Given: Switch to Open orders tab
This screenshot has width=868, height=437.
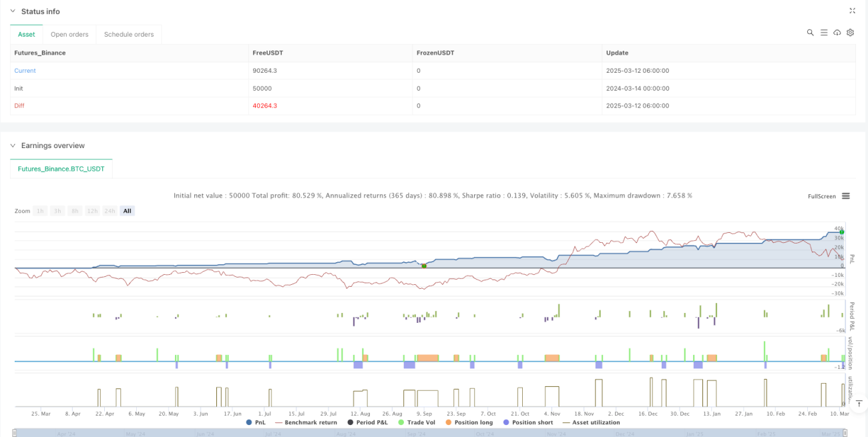Looking at the screenshot, I should point(69,35).
